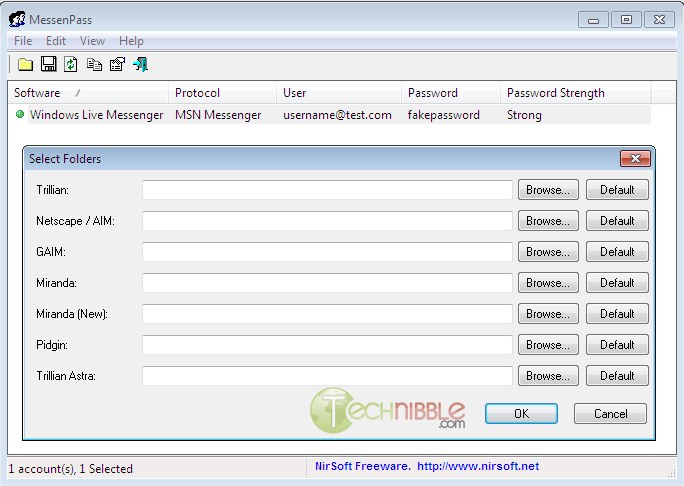This screenshot has height=486, width=684.
Task: Click the MessenPass title bar app icon
Action: point(17,18)
